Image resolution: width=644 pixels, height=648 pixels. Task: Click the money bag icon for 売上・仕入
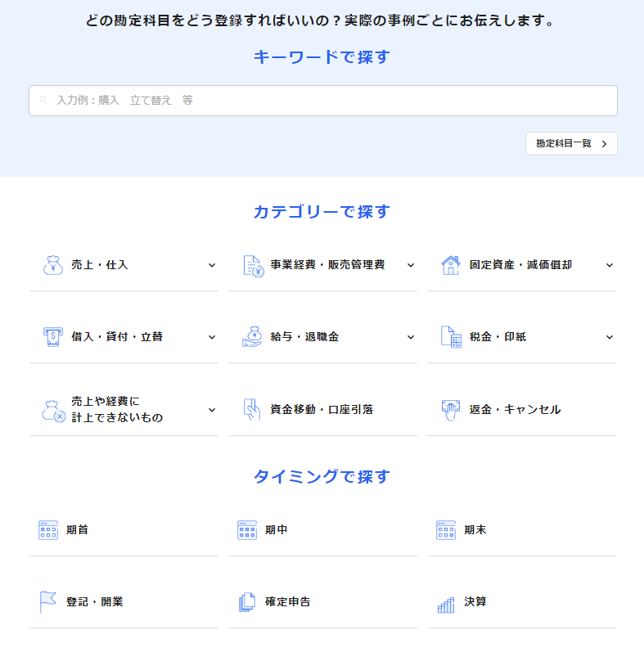53,265
